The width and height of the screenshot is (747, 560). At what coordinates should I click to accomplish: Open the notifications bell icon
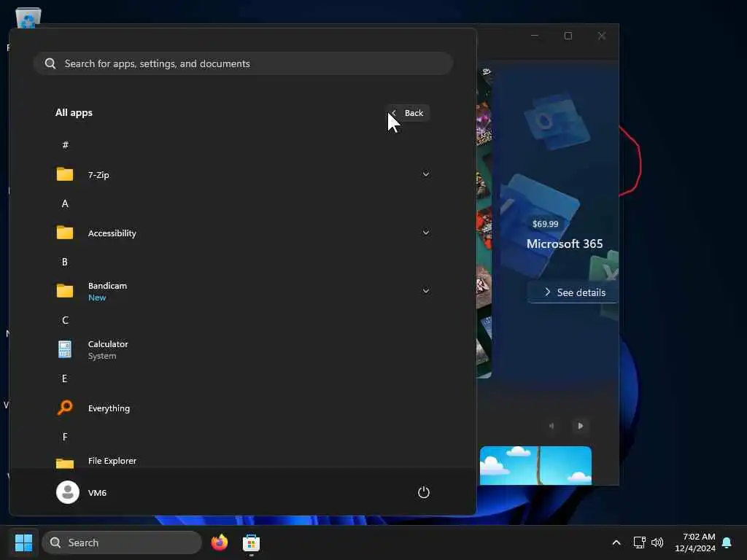[727, 542]
